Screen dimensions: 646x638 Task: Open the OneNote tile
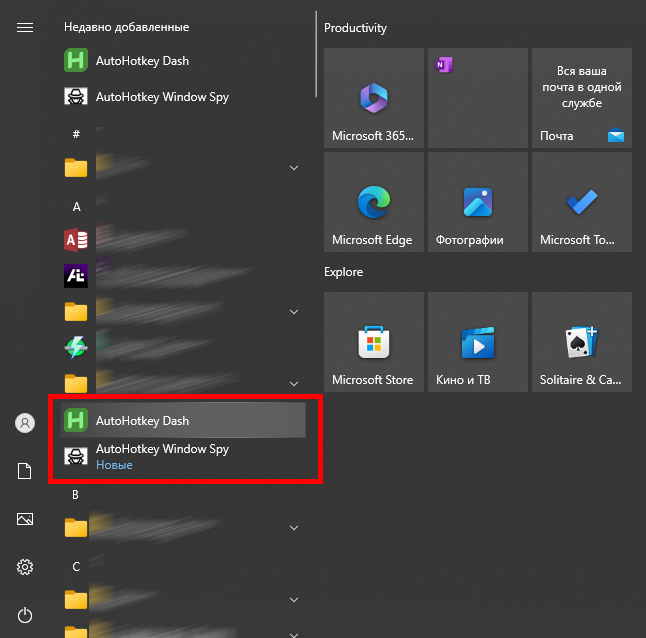click(477, 98)
